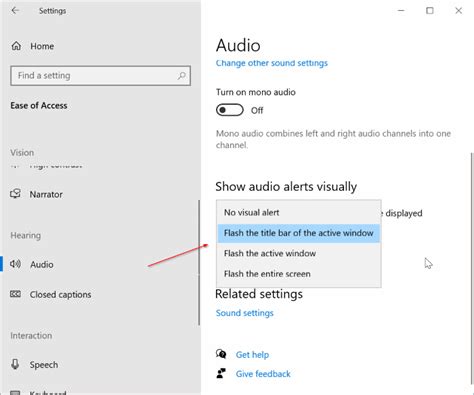Image resolution: width=474 pixels, height=395 pixels.
Task: Minimize the Settings window
Action: click(401, 11)
